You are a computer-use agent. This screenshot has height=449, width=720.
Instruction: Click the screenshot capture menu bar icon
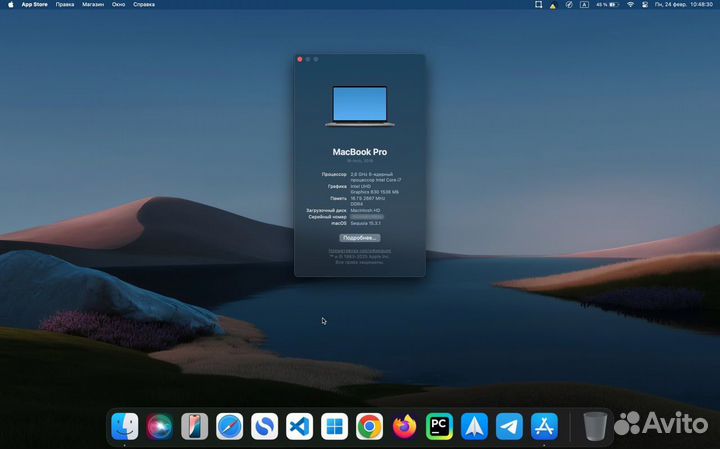pyautogui.click(x=538, y=5)
